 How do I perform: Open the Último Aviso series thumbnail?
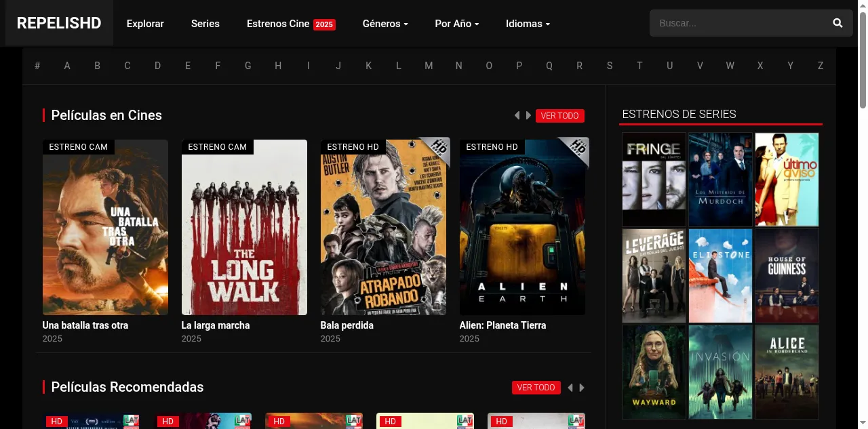pos(787,180)
